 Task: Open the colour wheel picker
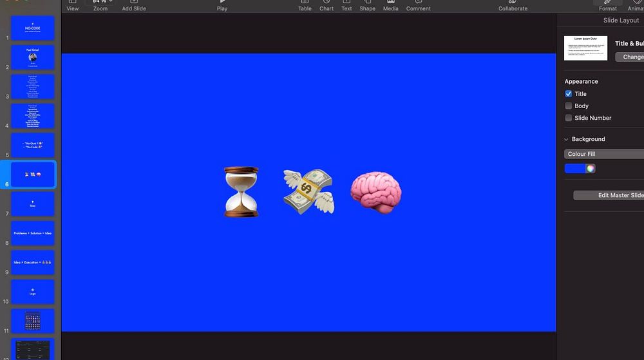(590, 169)
